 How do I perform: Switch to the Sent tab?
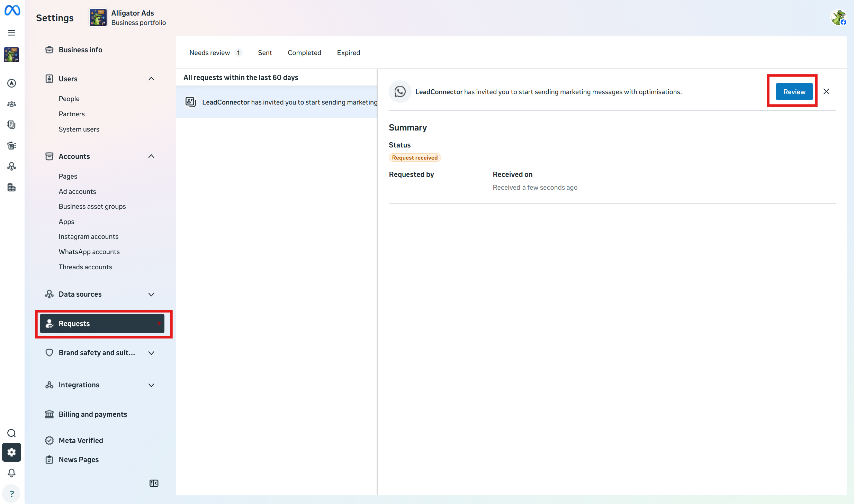tap(265, 53)
